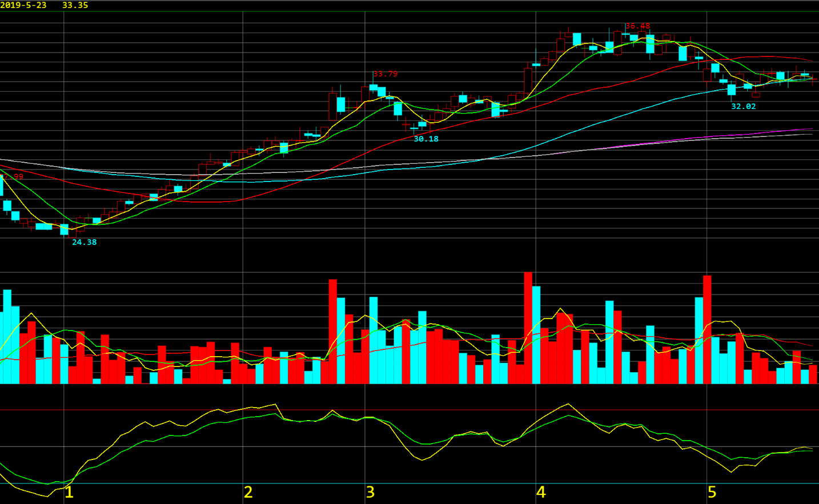Click the tallest red volume bar near month 4
Viewport: 819px width, 504px height.
(528, 328)
